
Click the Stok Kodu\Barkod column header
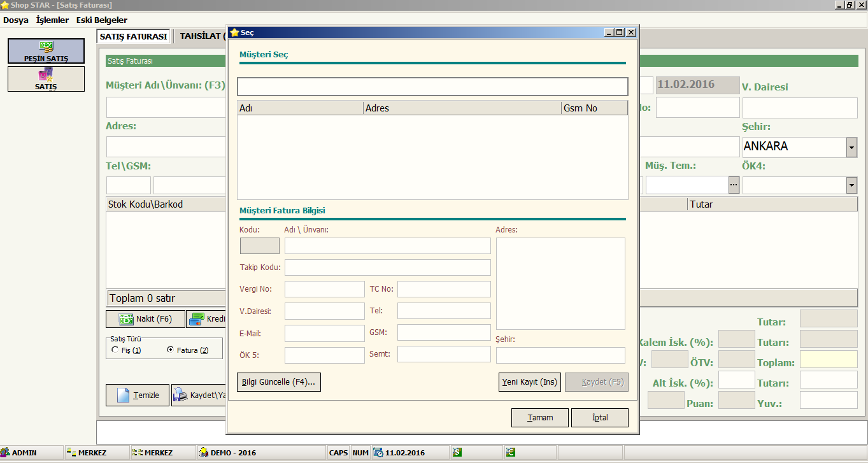point(167,204)
